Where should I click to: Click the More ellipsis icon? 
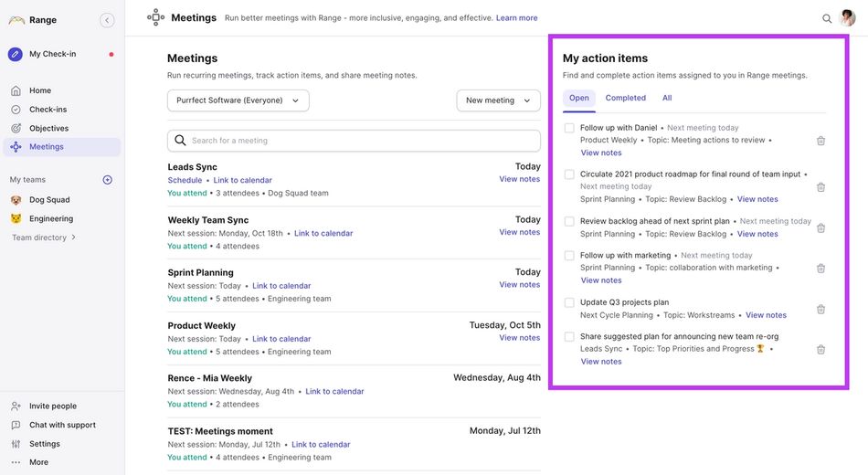coord(16,462)
